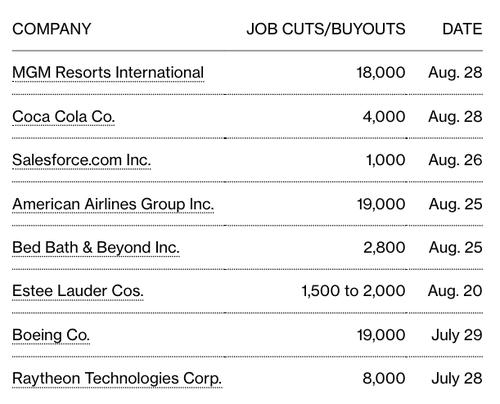
Task: Click the COMPANY column header
Action: click(x=52, y=29)
